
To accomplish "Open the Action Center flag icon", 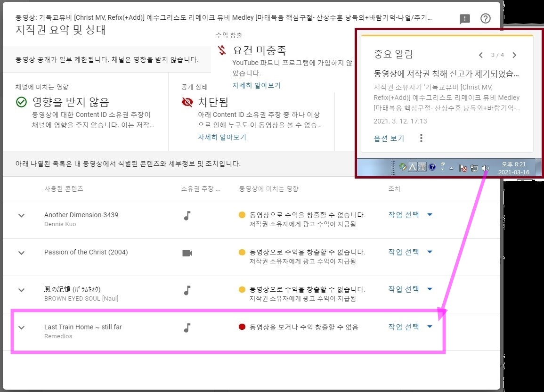I will pos(463,168).
